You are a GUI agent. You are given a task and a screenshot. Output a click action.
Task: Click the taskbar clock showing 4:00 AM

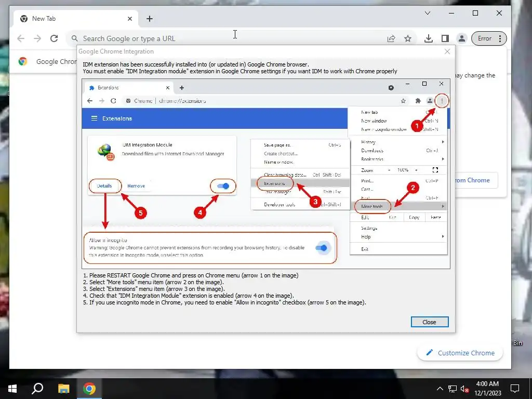(487, 389)
